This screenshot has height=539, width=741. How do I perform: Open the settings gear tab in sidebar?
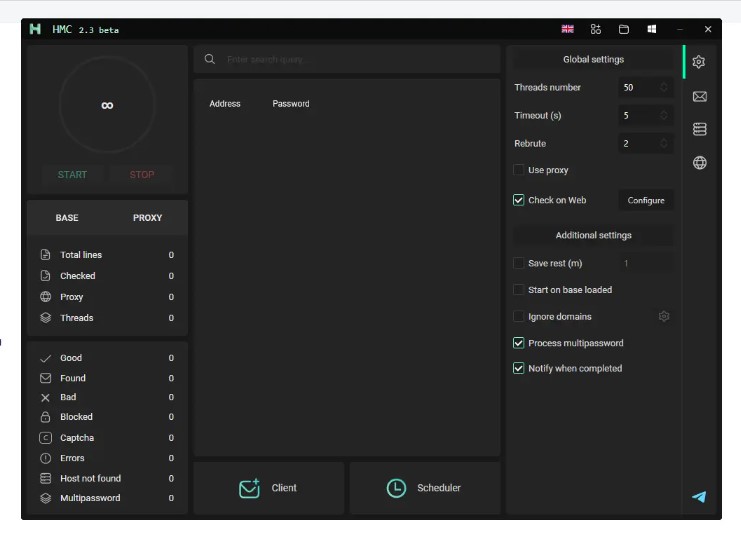pos(699,62)
